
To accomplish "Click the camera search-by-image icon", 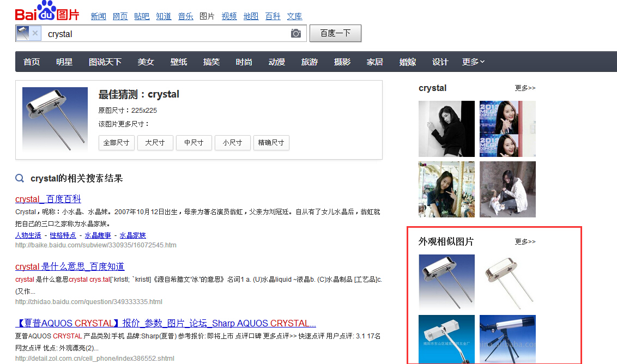I will pos(295,34).
